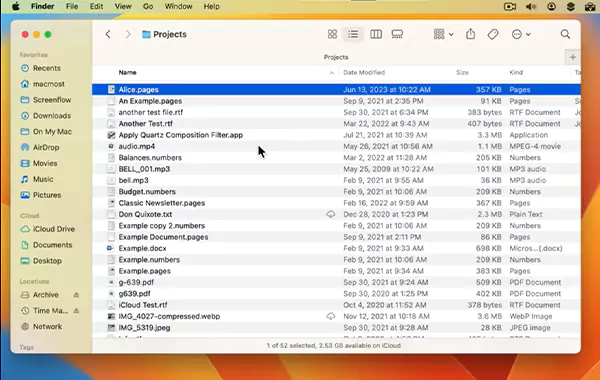Viewport: 600px width, 380px height.
Task: Click the volume icon in menu bar
Action: (x=531, y=7)
